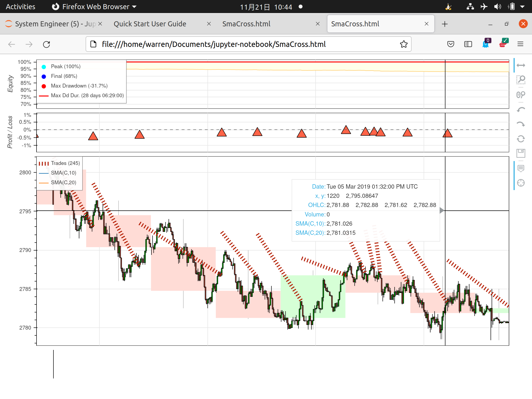This screenshot has width=532, height=399.
Task: Open a new browser tab
Action: point(445,24)
